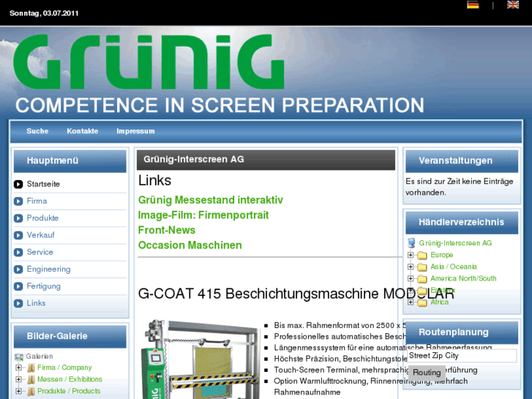
Task: Click the Grünig-Interscreen AG tree root icon
Action: pyautogui.click(x=411, y=243)
